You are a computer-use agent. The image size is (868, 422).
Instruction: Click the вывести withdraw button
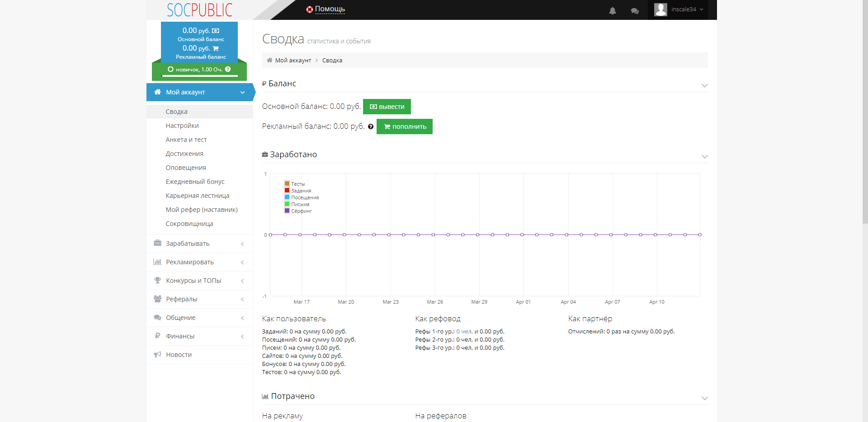pyautogui.click(x=387, y=107)
